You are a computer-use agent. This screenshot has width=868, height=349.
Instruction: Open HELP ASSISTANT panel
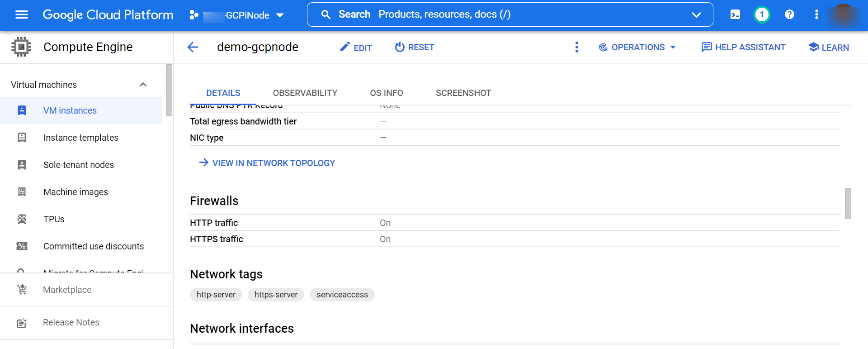[743, 47]
